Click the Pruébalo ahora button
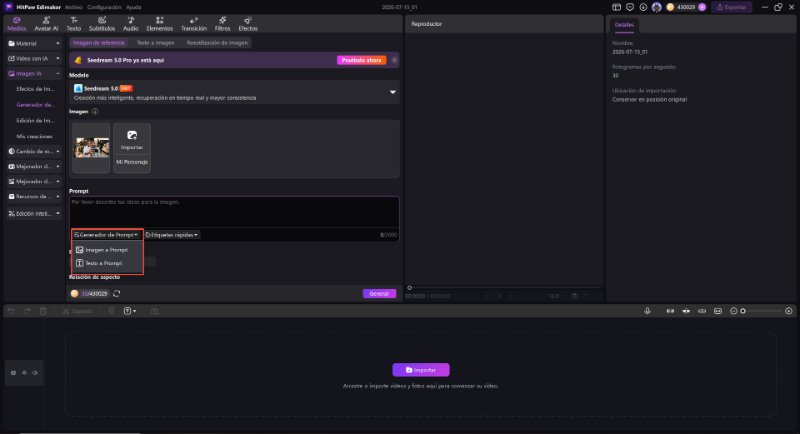 (x=361, y=60)
